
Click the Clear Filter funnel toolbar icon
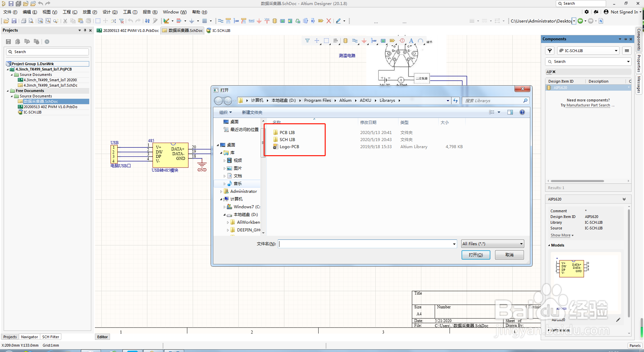(x=121, y=21)
